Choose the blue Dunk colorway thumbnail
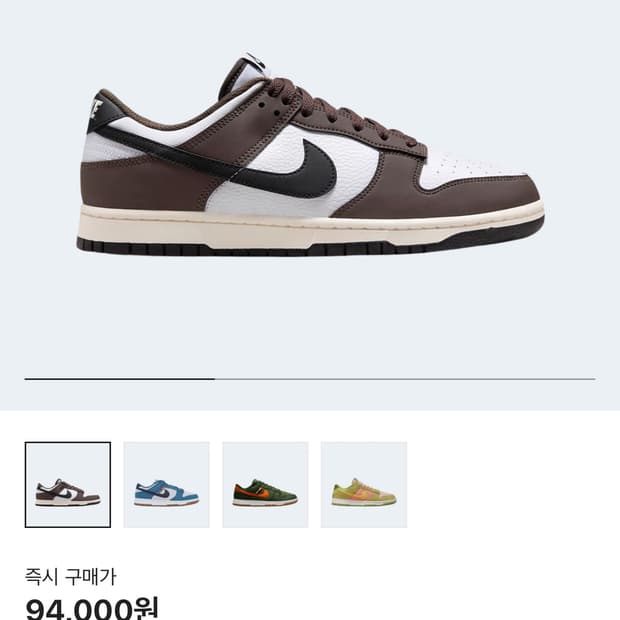This screenshot has height=620, width=620. pos(166,484)
